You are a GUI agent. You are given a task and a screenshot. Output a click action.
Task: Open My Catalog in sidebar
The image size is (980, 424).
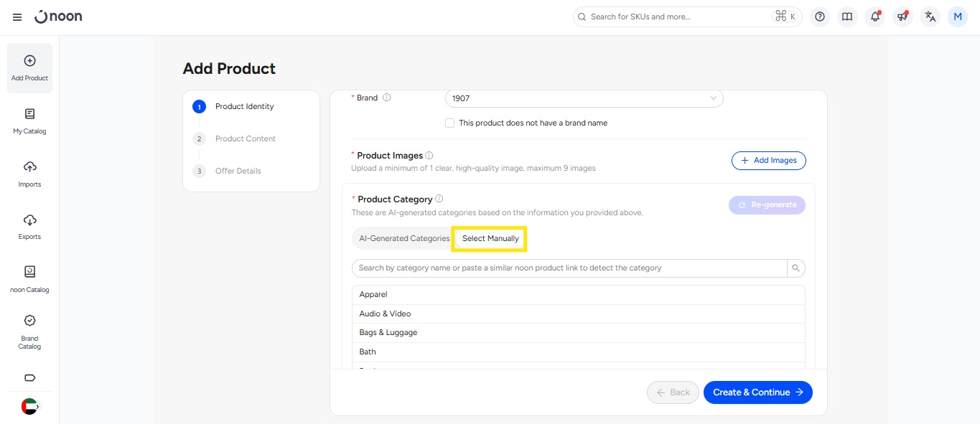point(29,121)
